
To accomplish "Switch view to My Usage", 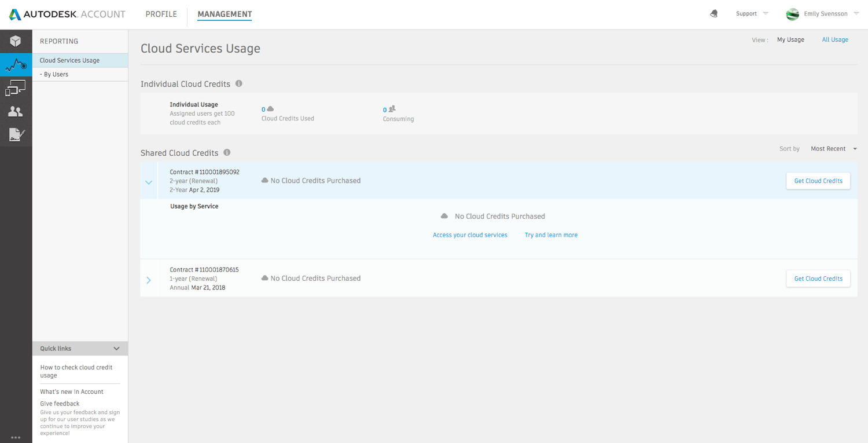I will [790, 39].
